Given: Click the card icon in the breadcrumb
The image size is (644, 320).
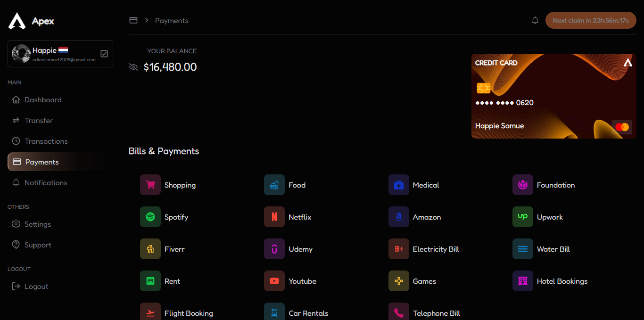Looking at the screenshot, I should tap(133, 20).
